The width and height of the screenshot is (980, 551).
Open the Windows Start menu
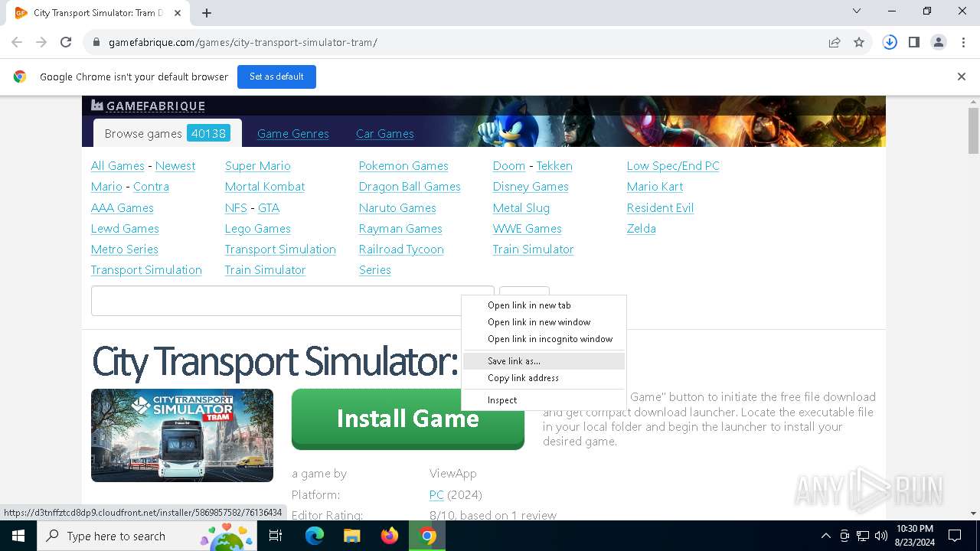[x=18, y=536]
